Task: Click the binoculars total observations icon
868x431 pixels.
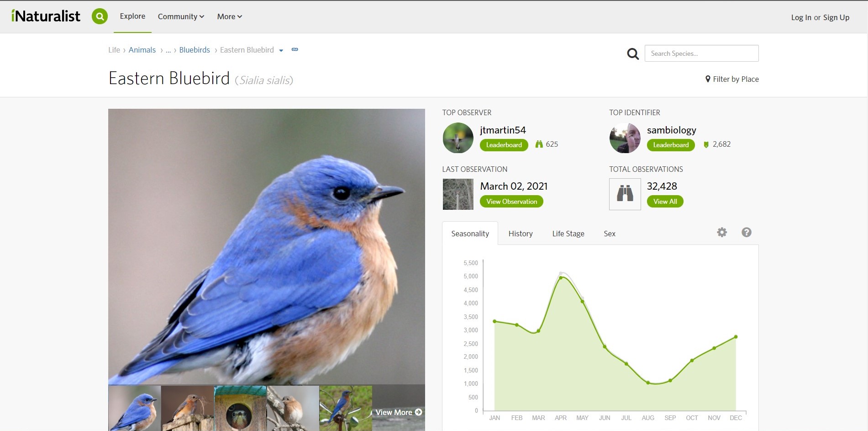Action: point(625,194)
